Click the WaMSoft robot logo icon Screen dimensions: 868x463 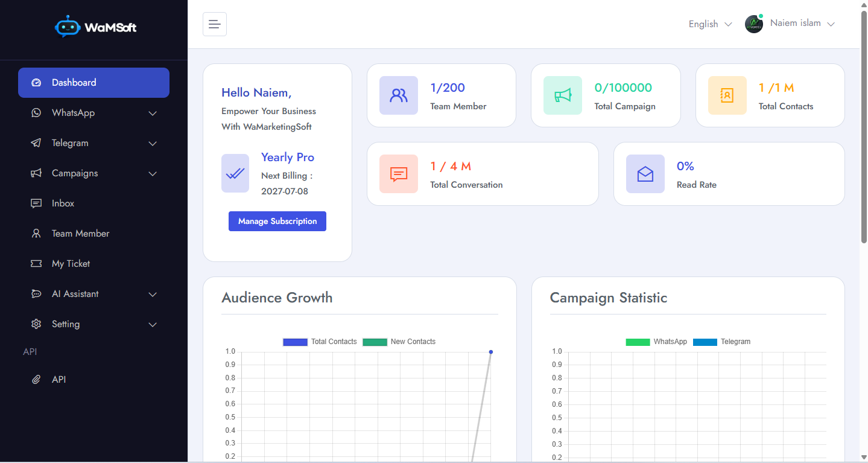[67, 27]
